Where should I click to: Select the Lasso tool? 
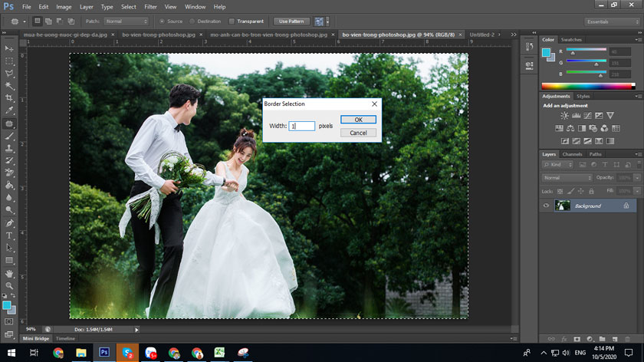(9, 74)
